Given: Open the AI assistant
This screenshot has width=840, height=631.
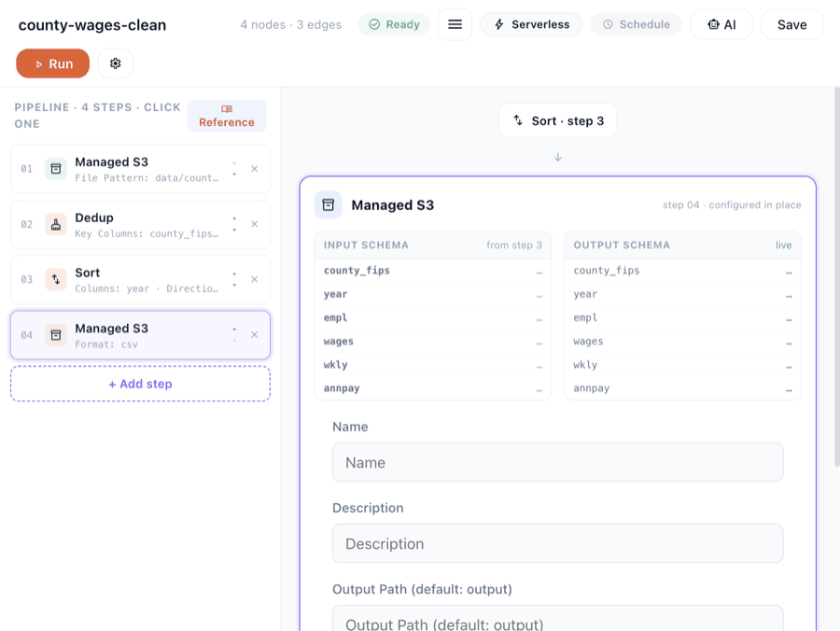Looking at the screenshot, I should coord(721,24).
